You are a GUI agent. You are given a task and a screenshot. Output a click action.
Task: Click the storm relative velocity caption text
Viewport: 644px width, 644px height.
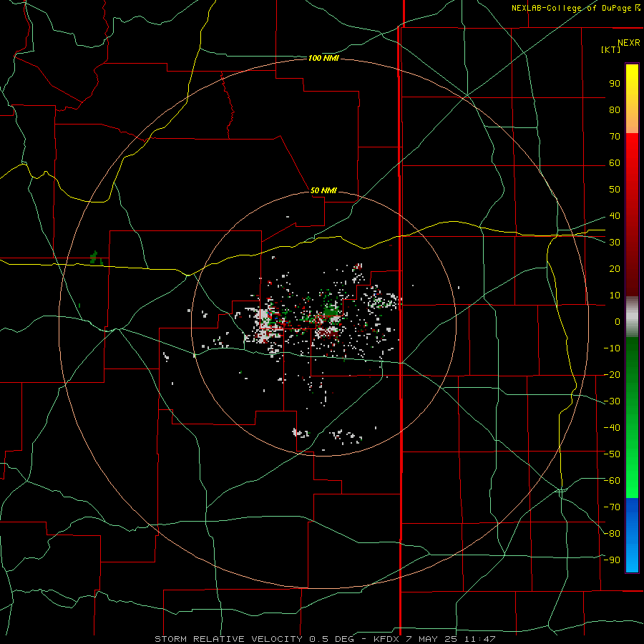pos(325,639)
